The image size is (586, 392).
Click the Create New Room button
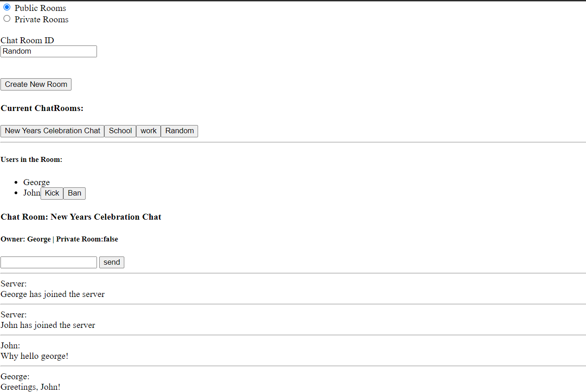tap(36, 84)
